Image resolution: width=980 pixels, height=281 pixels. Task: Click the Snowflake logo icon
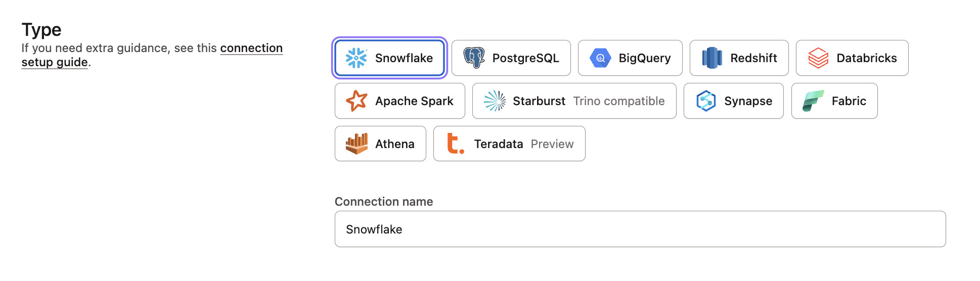356,58
